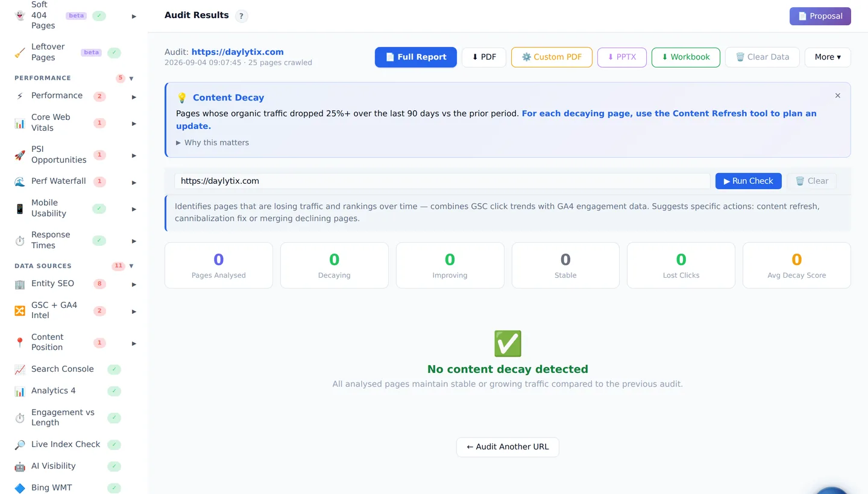Open the Full Report
Viewport: 868px width, 494px height.
pos(416,57)
